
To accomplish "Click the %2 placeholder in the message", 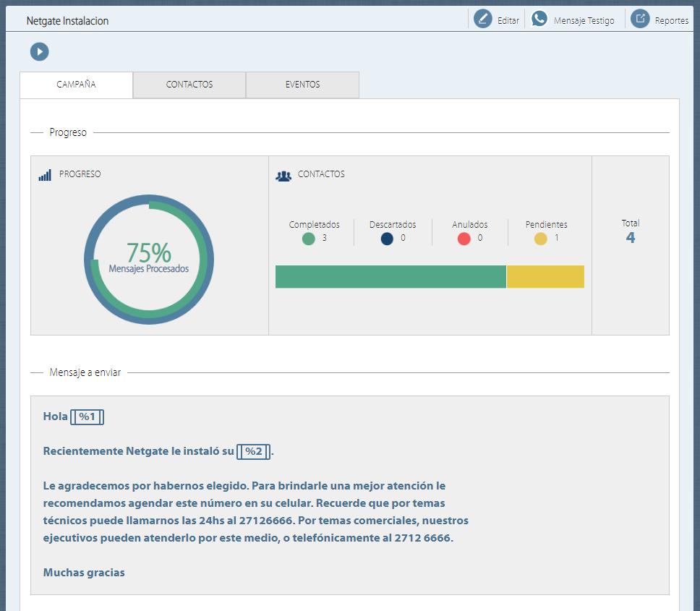I will (253, 452).
